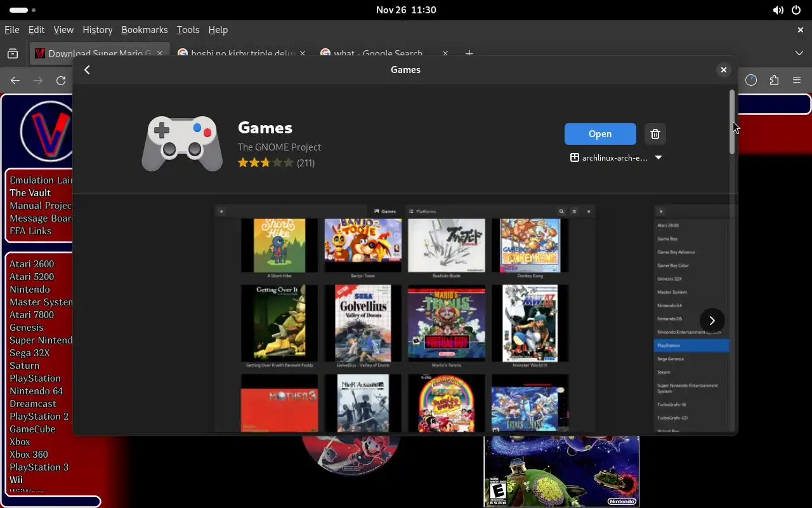Click the star rating of Games
Image resolution: width=812 pixels, height=508 pixels.
(x=266, y=163)
